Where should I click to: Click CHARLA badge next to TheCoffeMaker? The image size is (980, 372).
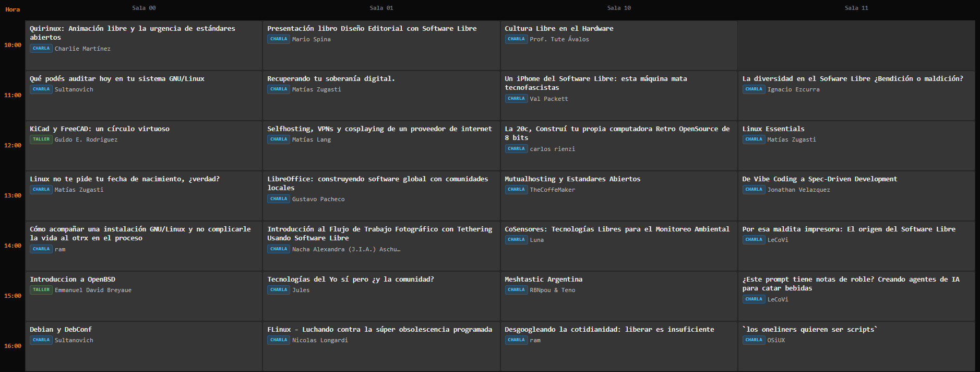click(x=516, y=190)
